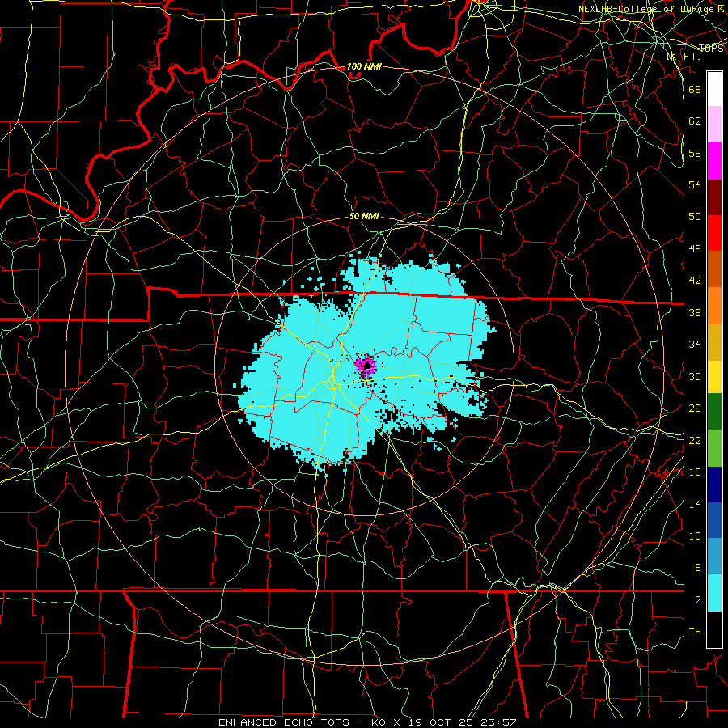Click legend value '34'
This screenshot has width=728, height=728.
[x=695, y=344]
